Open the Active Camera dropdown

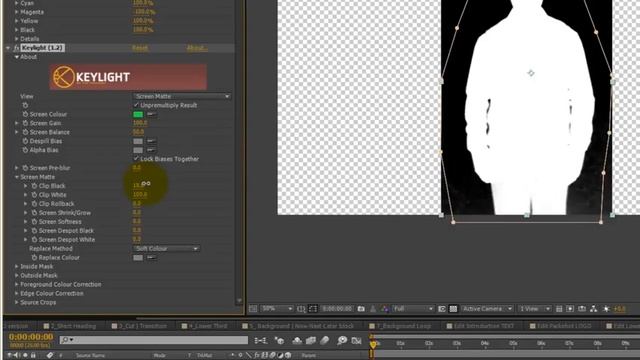point(487,309)
